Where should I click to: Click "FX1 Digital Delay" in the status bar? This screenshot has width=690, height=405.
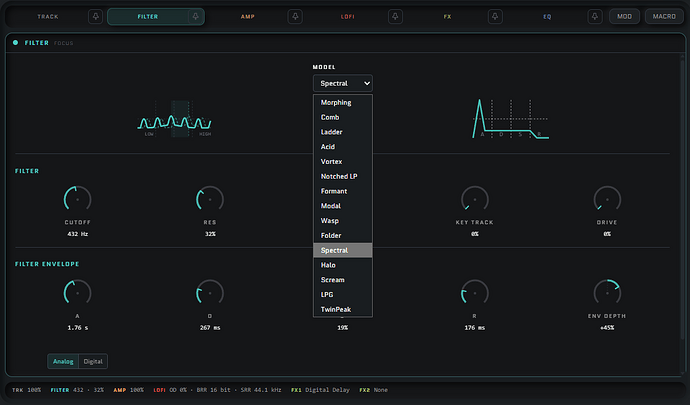tap(320, 390)
